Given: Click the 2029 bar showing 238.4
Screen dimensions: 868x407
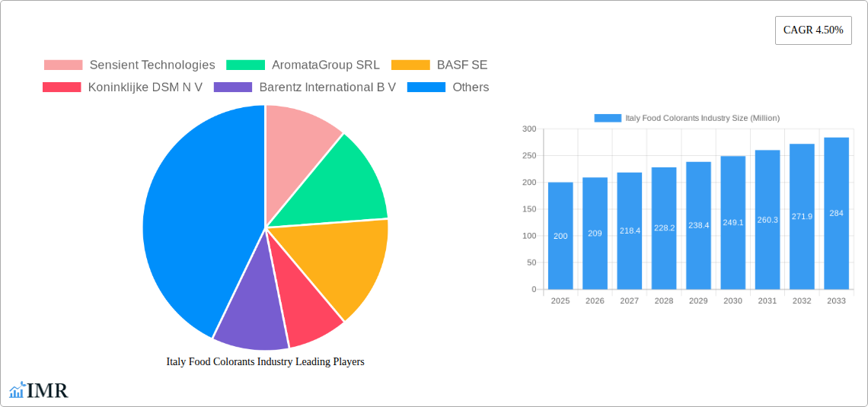Looking at the screenshot, I should click(x=699, y=226).
